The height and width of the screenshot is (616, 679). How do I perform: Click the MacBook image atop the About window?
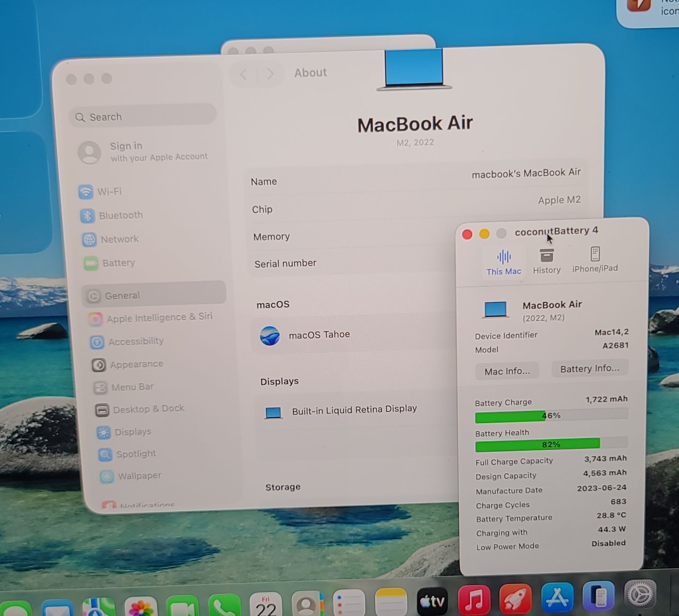[414, 70]
